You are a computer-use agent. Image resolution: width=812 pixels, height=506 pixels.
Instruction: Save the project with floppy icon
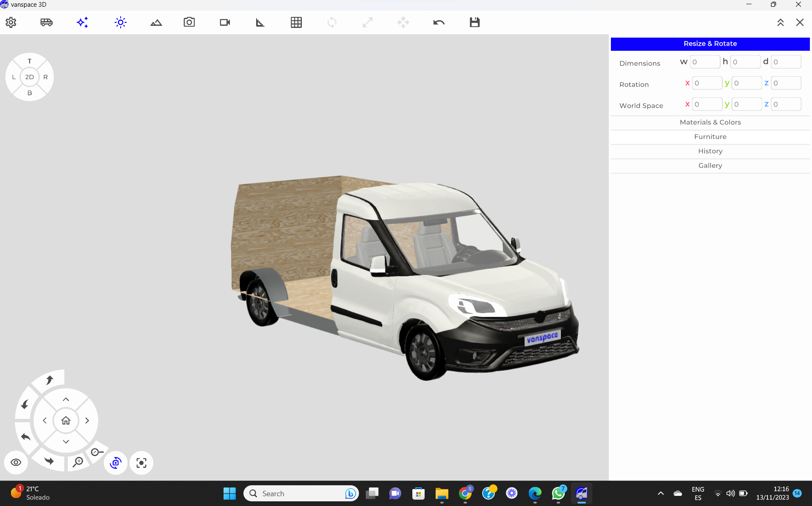point(475,22)
